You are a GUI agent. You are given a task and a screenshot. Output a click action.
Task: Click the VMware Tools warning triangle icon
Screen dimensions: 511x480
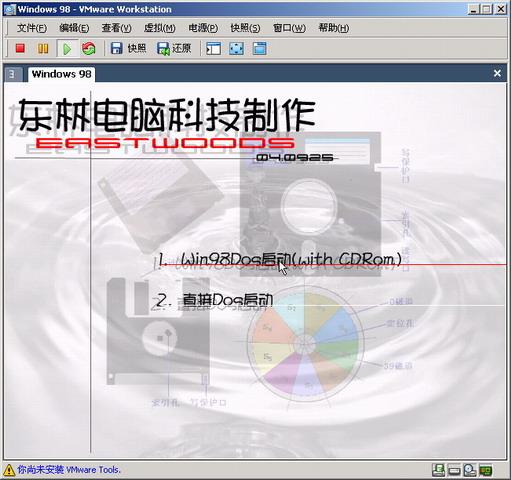(x=9, y=470)
